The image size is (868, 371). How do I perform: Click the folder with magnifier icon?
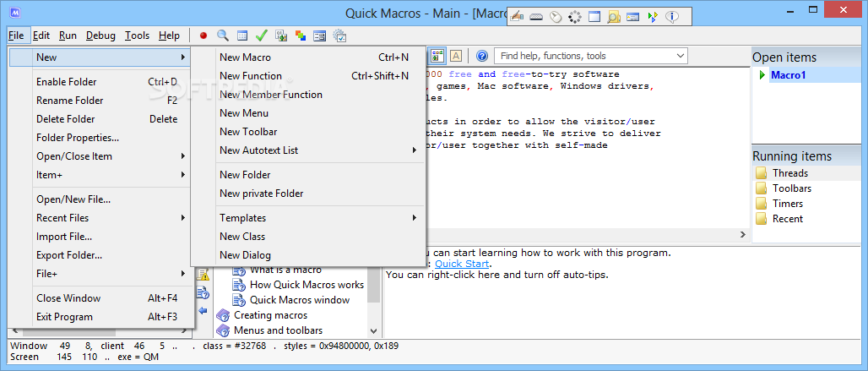(x=613, y=17)
